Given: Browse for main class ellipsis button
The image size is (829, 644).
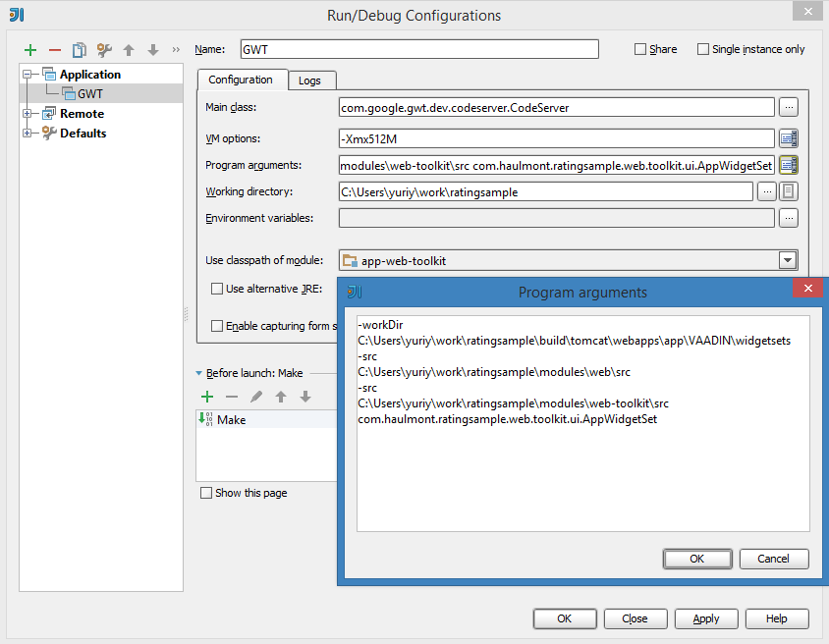Looking at the screenshot, I should (789, 107).
